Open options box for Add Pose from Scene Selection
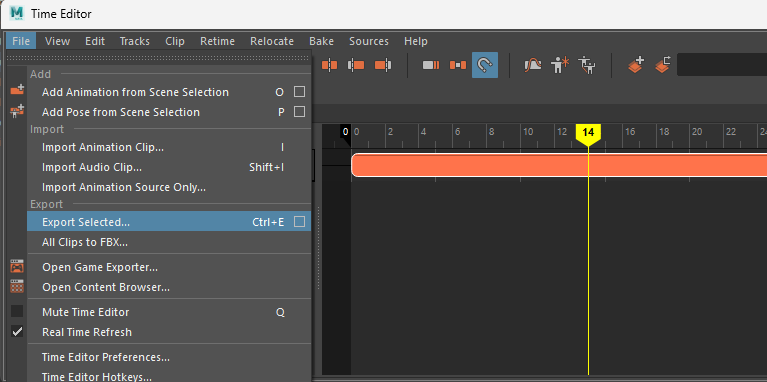This screenshot has height=382, width=767. [299, 112]
